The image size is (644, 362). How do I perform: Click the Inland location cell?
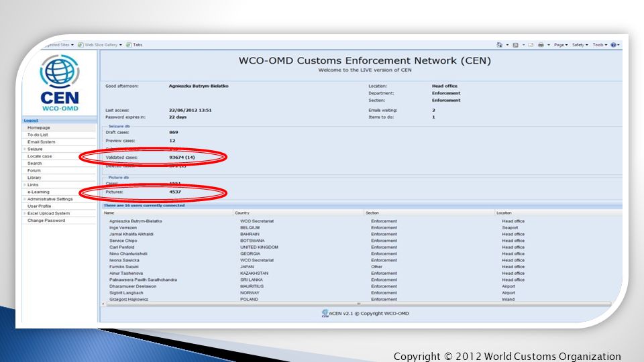click(x=508, y=300)
